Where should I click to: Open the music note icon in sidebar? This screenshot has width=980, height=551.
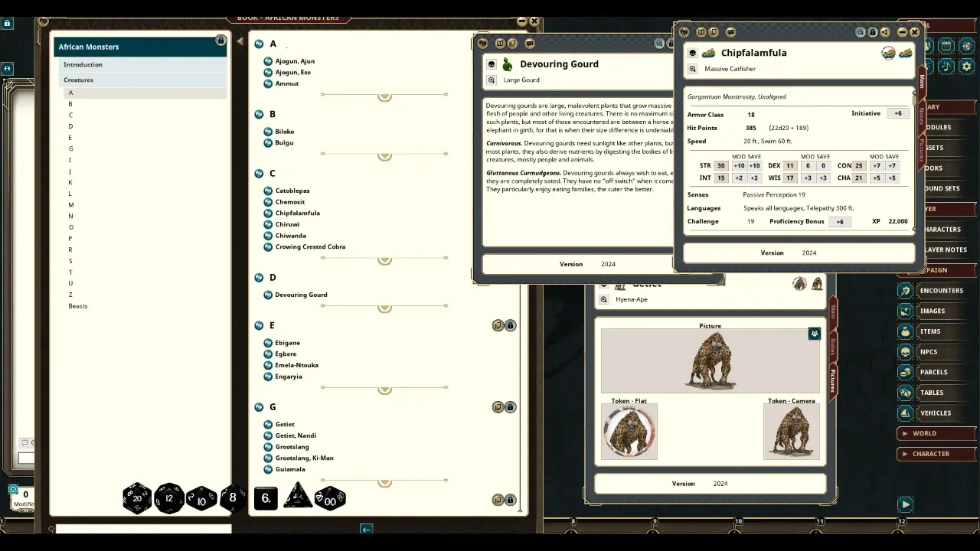coord(947,67)
